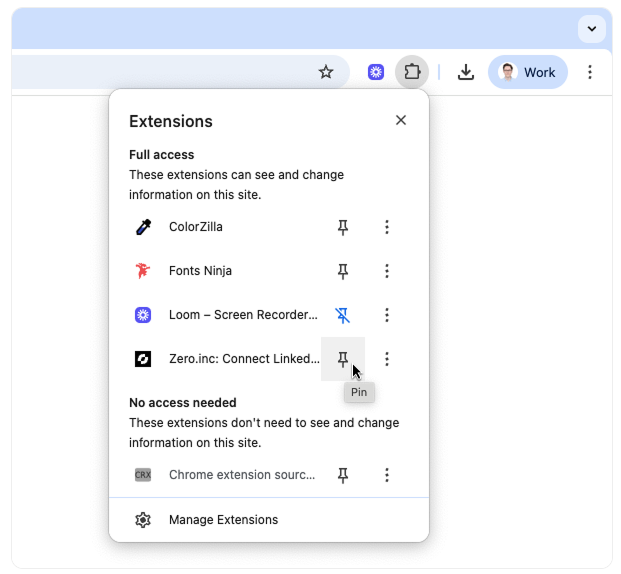Click the Manage Extensions gear icon
Viewport: 621px width, 574px height.
click(143, 520)
